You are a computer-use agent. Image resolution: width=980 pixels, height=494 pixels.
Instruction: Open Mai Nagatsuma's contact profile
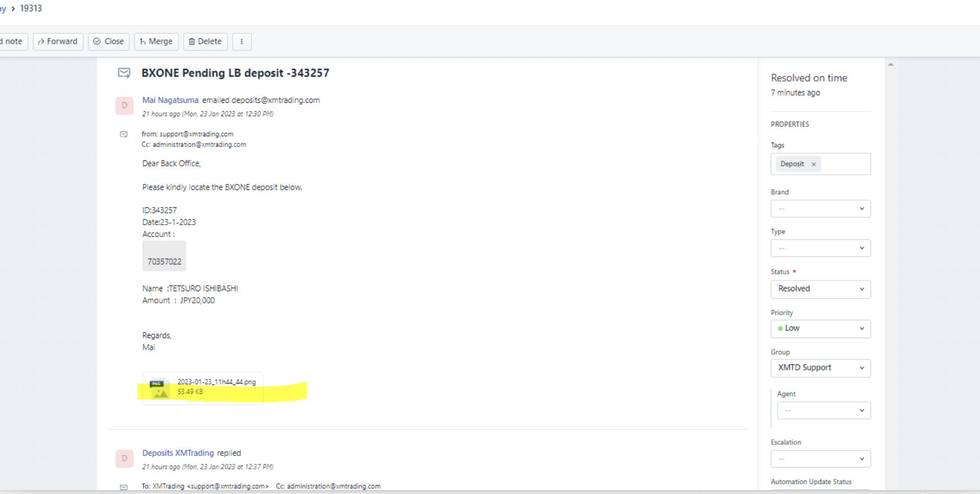[x=170, y=100]
